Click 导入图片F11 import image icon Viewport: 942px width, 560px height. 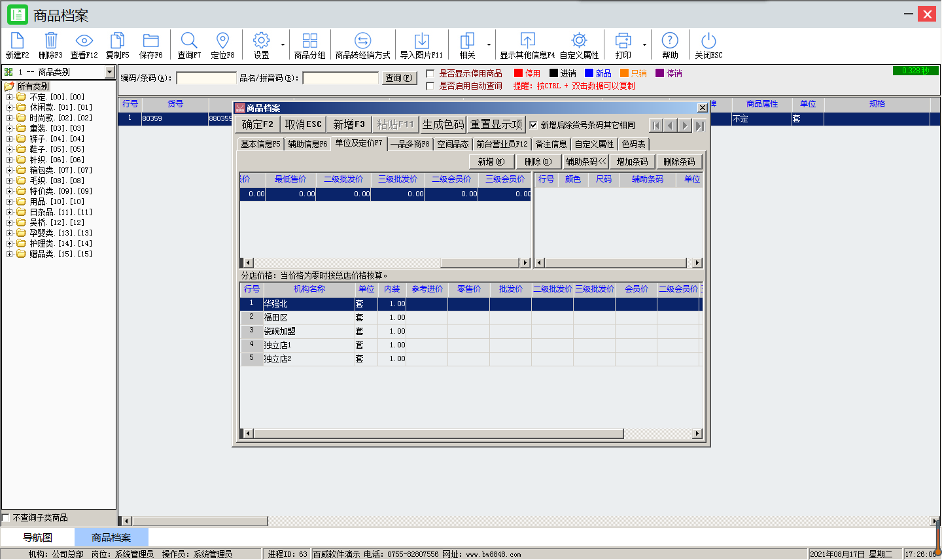click(421, 41)
